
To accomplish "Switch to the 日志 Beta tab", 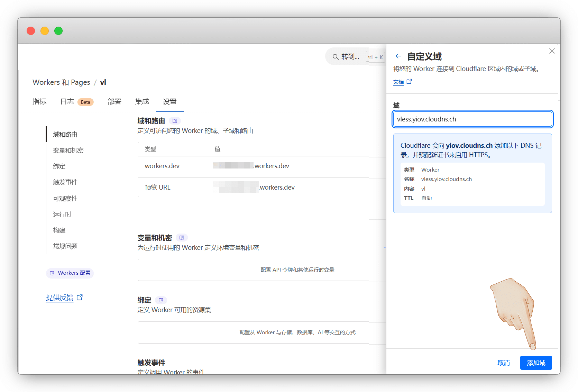I will [x=76, y=101].
